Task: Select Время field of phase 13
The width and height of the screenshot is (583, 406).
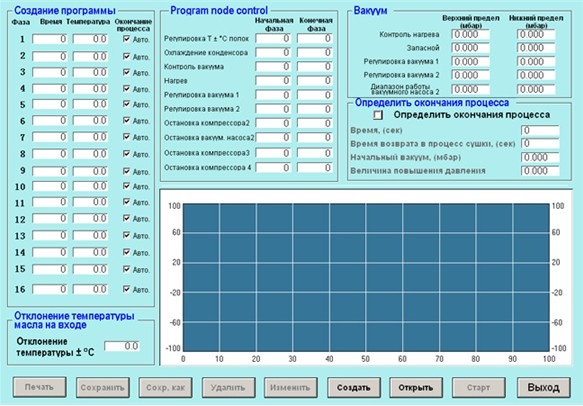Action: tap(50, 235)
